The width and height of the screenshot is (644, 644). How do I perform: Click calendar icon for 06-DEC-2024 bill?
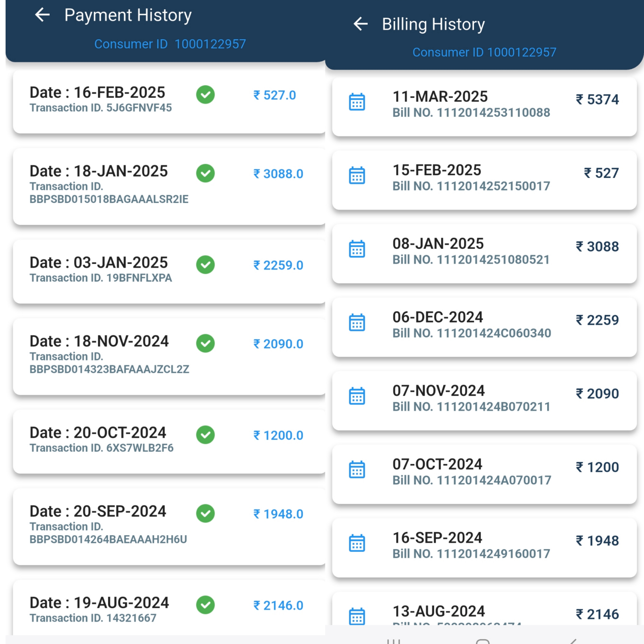click(x=357, y=322)
